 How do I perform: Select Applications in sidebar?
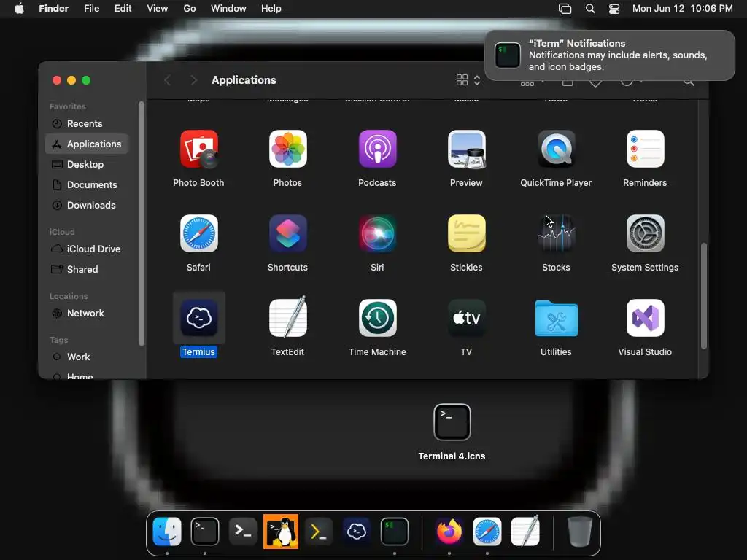tap(87, 144)
